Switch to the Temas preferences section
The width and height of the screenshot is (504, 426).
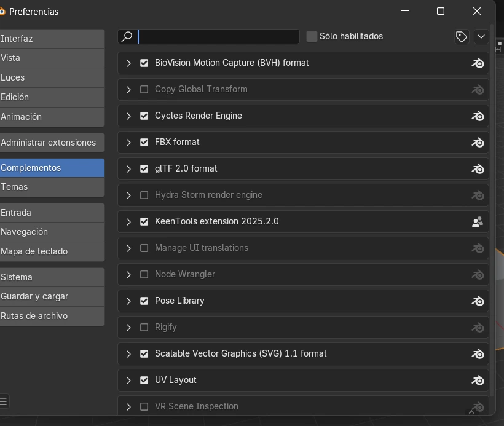[x=52, y=187]
